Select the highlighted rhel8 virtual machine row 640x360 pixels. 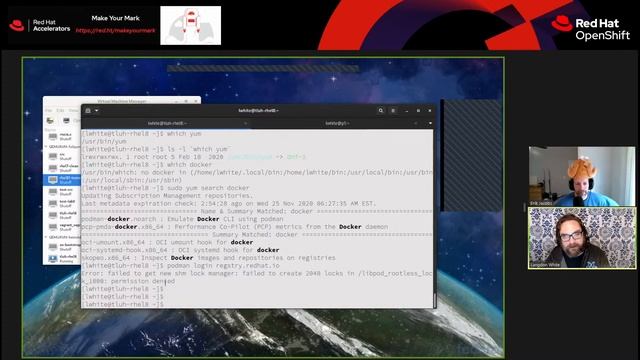(62, 180)
